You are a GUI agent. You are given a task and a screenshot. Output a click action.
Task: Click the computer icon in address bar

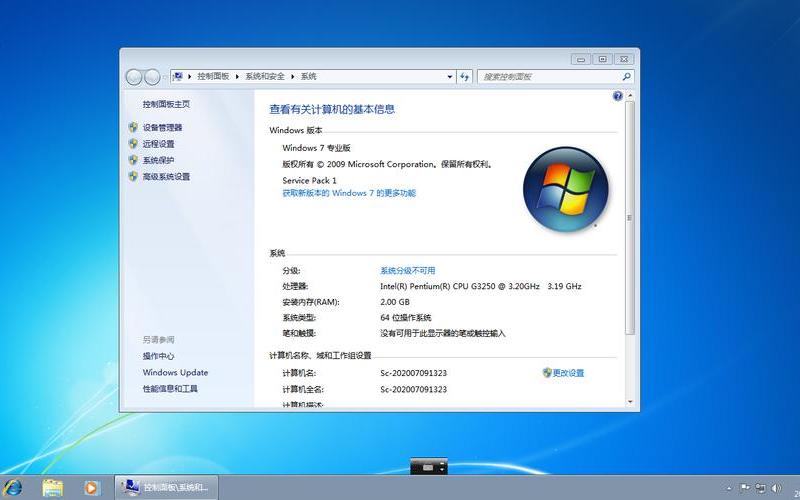pyautogui.click(x=178, y=77)
